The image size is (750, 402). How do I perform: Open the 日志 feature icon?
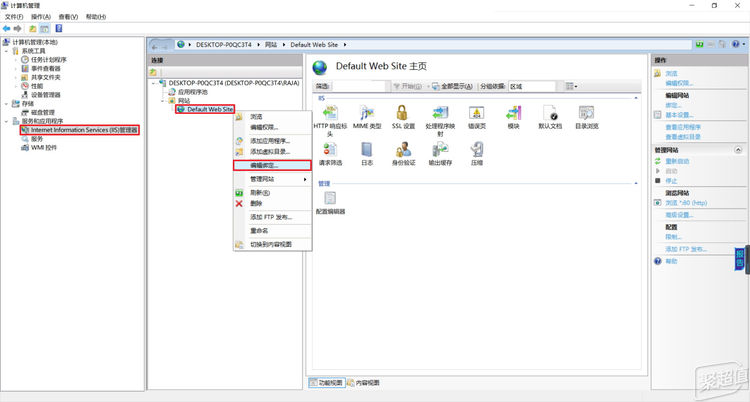[366, 149]
